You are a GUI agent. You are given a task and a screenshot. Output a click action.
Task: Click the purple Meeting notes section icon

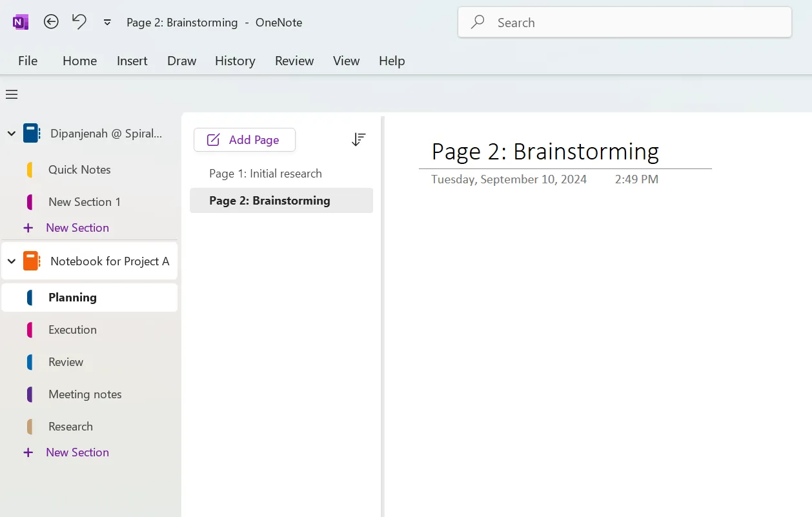pos(30,394)
